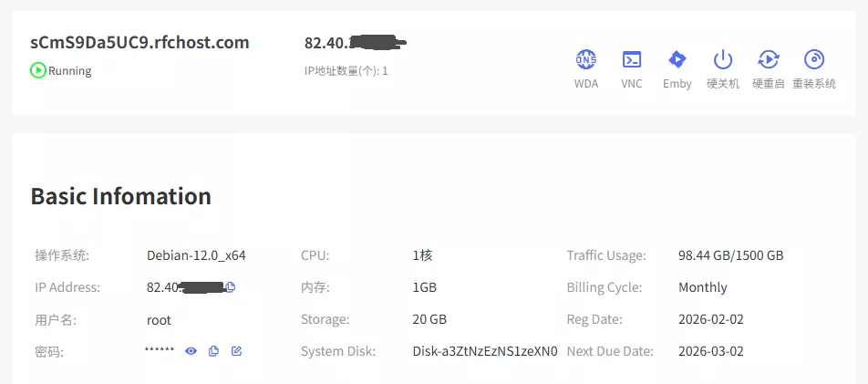Click the hard shutdown (硬关机) power icon
The height and width of the screenshot is (384, 868).
(x=723, y=60)
